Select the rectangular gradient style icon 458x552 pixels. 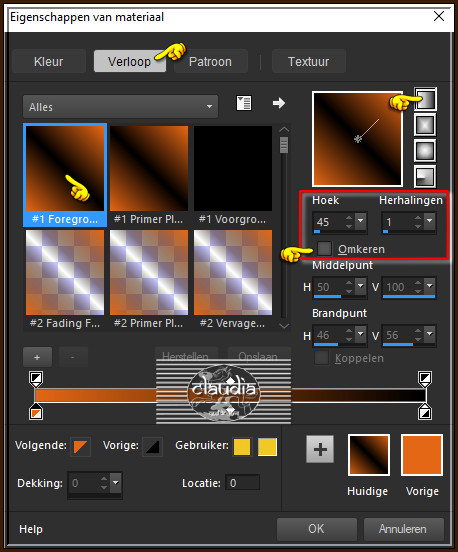(425, 125)
